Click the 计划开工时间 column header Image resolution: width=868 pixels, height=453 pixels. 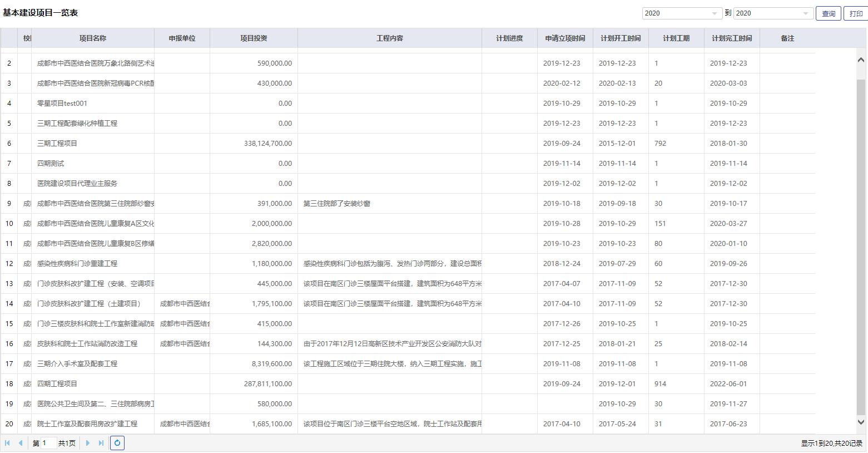point(621,38)
